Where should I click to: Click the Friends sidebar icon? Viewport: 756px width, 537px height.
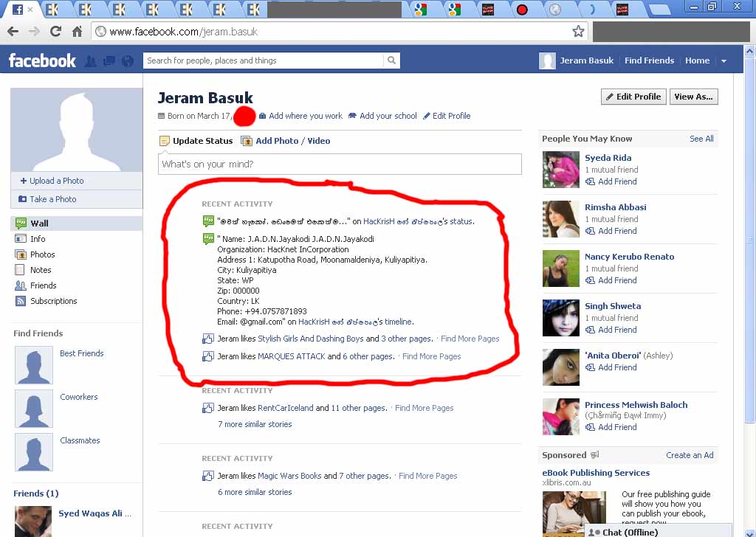(20, 285)
